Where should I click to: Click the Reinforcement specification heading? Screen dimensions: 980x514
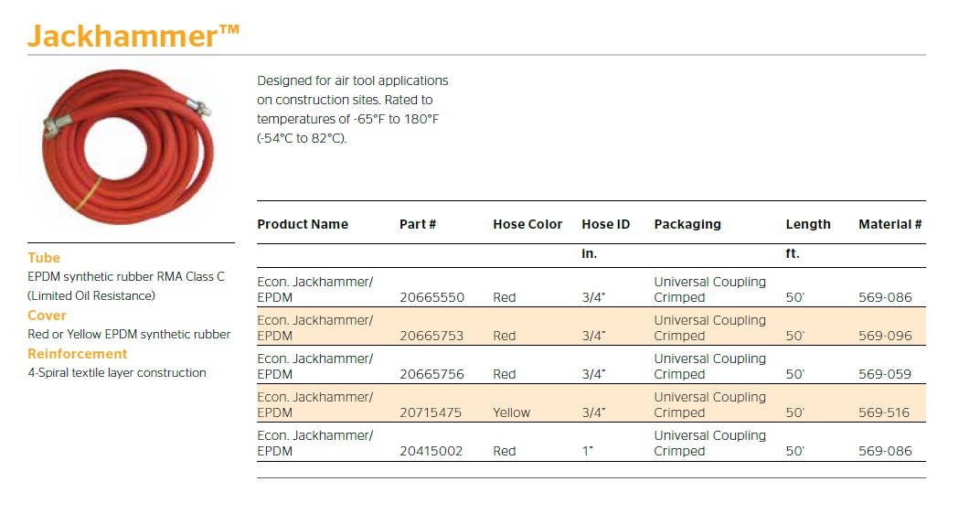[x=78, y=354]
